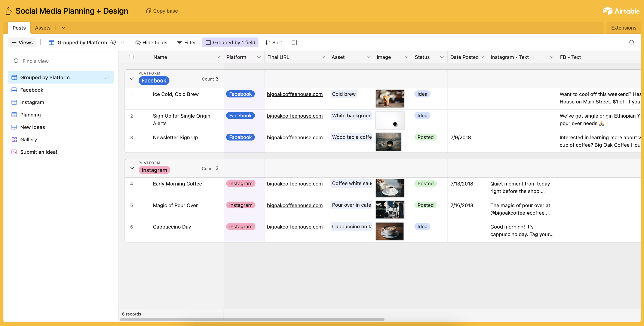Open the Final URL column dropdown

(323, 57)
